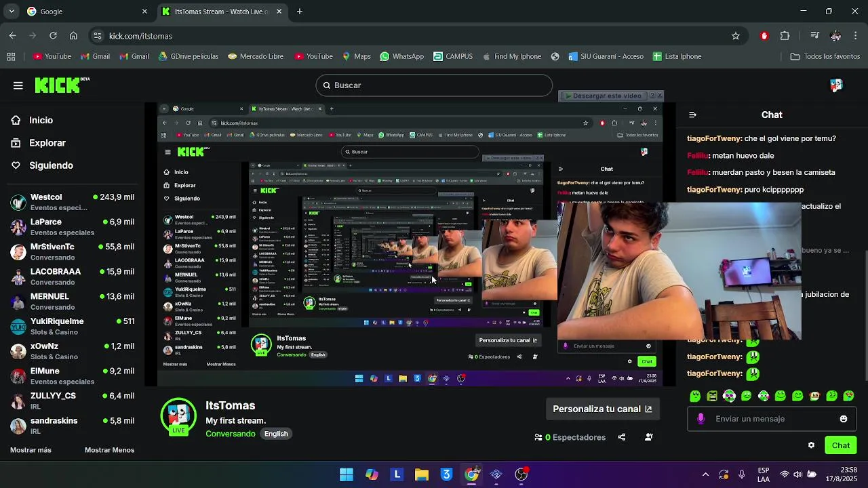Select ItsTomas Stream browser tab
868x488 pixels.
[x=222, y=12]
